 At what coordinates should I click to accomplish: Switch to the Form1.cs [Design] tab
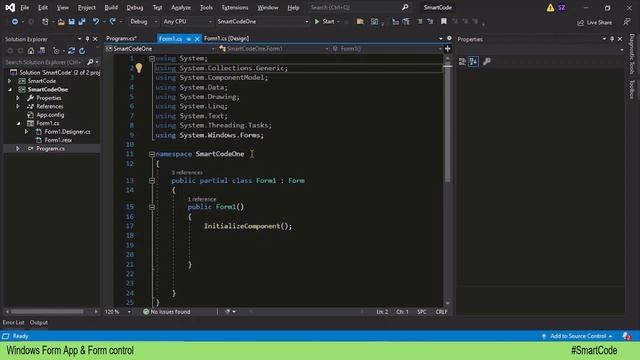click(x=226, y=38)
